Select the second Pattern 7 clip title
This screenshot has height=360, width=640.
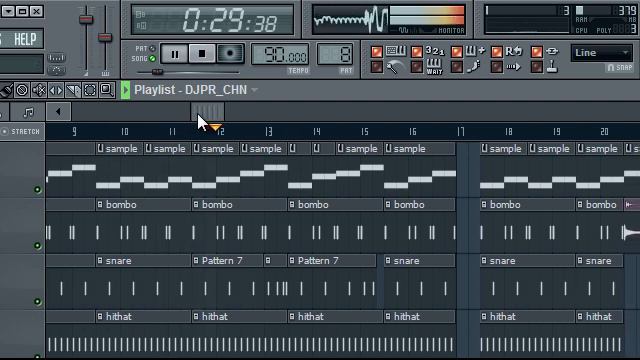tap(318, 261)
